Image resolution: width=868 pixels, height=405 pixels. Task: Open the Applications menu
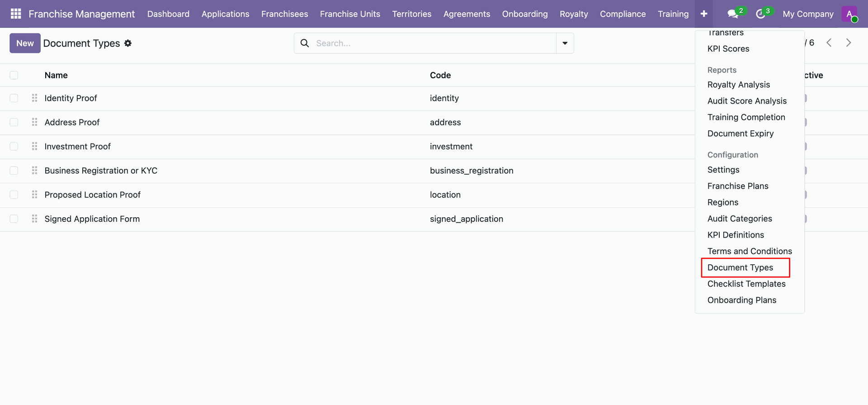click(x=225, y=14)
